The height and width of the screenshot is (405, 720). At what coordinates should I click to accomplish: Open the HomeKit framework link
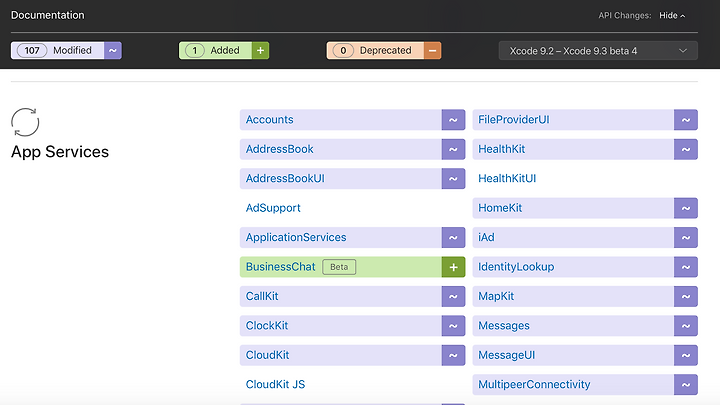(500, 208)
